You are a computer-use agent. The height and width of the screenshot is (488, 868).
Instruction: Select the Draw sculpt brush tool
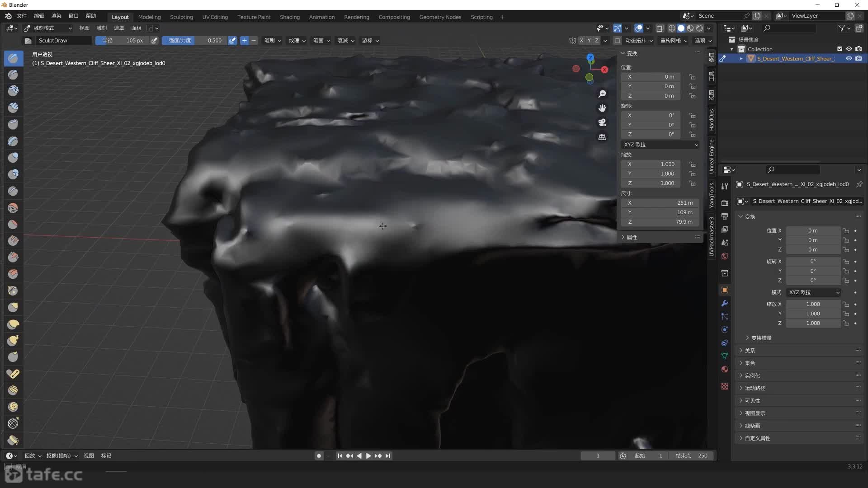(13, 58)
